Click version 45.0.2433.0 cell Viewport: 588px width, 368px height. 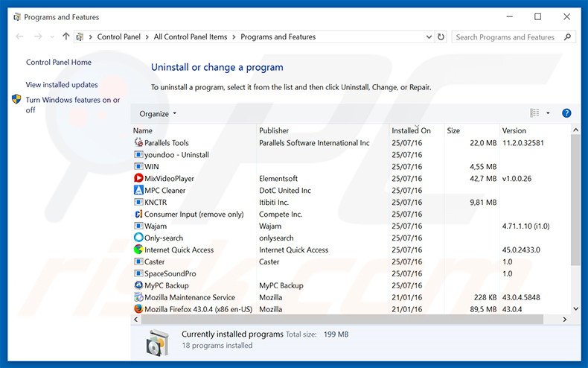(521, 250)
